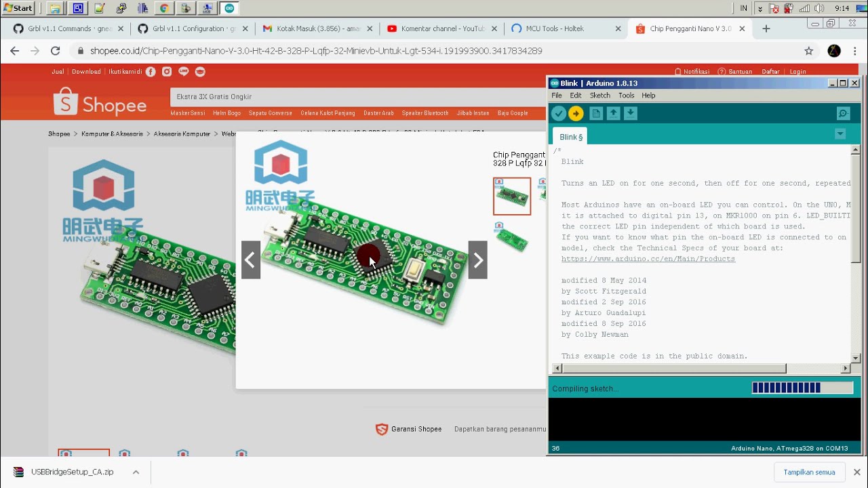
Task: Click the Shopee search field
Action: [x=358, y=96]
